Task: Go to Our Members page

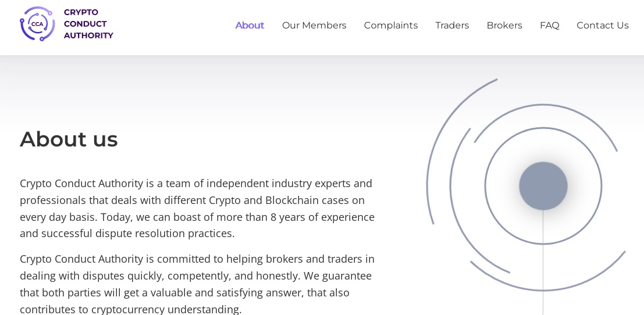Action: (x=314, y=26)
